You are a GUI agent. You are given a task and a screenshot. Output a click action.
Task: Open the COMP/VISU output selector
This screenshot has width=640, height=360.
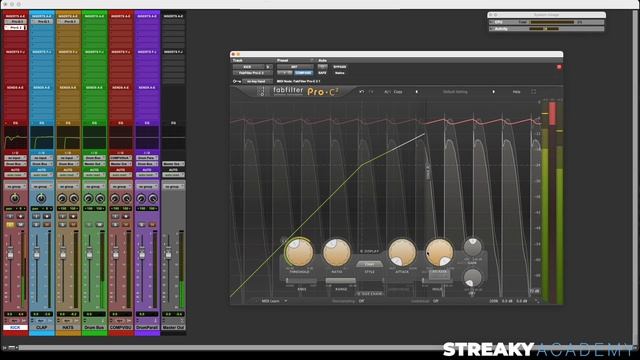pyautogui.click(x=121, y=164)
